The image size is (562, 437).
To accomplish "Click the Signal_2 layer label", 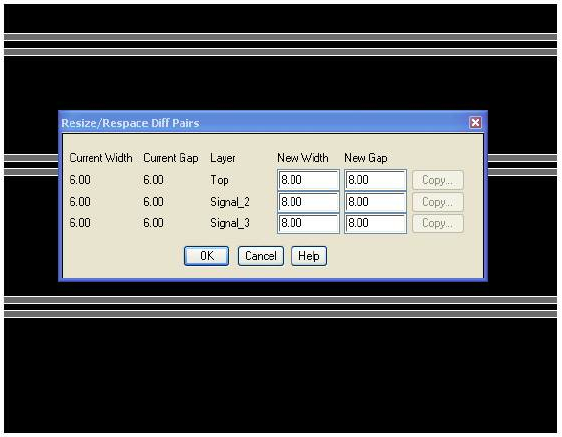I will [x=230, y=202].
